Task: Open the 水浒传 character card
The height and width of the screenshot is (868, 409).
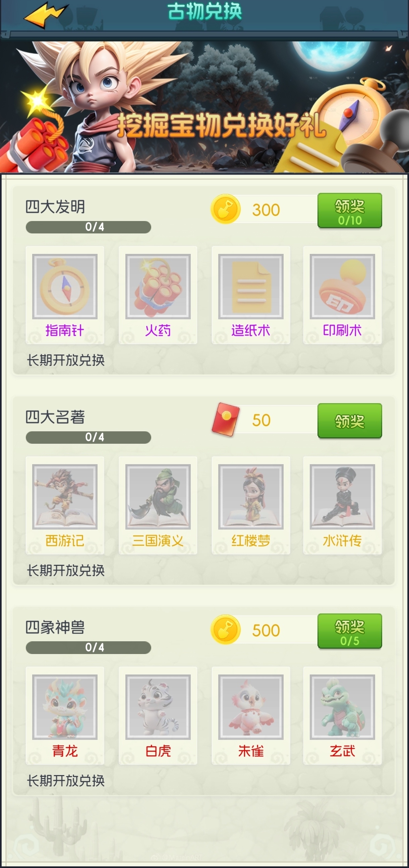Action: (342, 505)
